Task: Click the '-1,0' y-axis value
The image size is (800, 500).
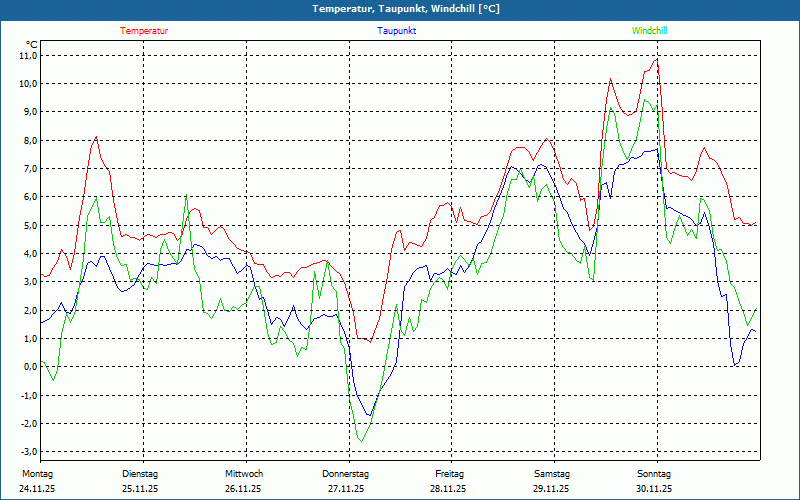Action: point(29,395)
